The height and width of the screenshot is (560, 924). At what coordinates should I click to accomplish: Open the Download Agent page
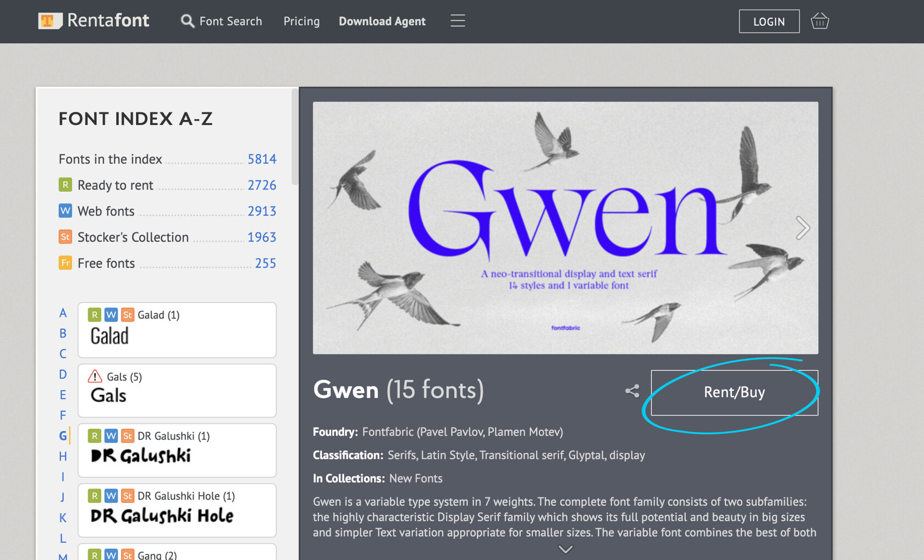(382, 21)
